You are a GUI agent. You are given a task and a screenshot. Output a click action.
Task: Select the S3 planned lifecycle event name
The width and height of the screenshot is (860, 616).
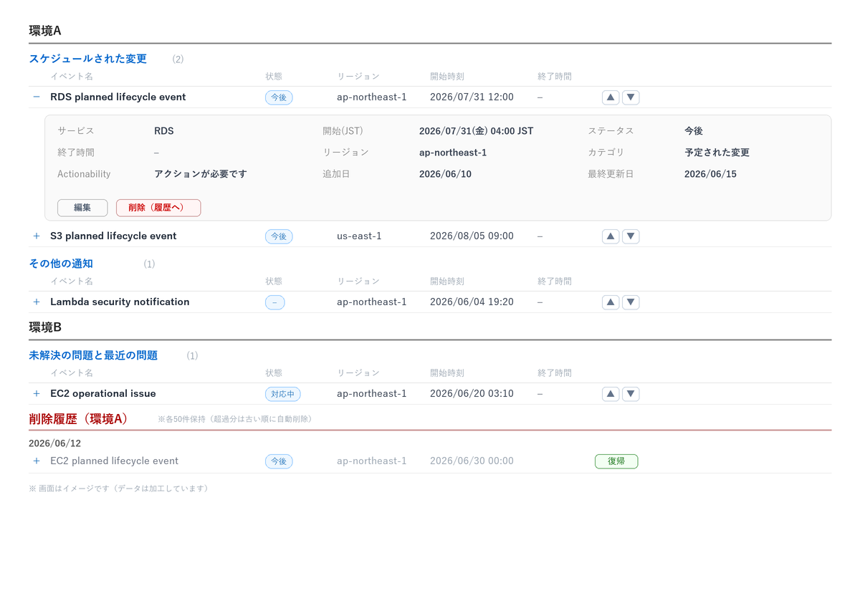pyautogui.click(x=113, y=236)
